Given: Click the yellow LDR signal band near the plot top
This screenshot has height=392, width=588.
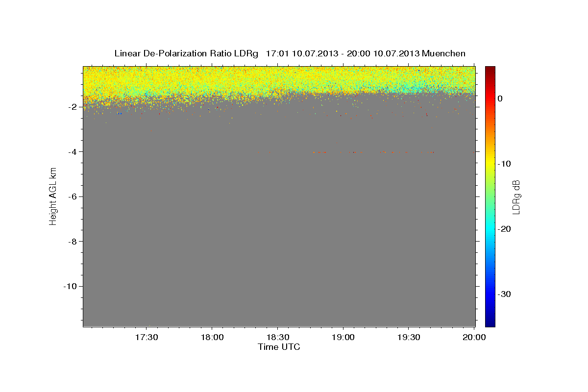Looking at the screenshot, I should (279, 78).
